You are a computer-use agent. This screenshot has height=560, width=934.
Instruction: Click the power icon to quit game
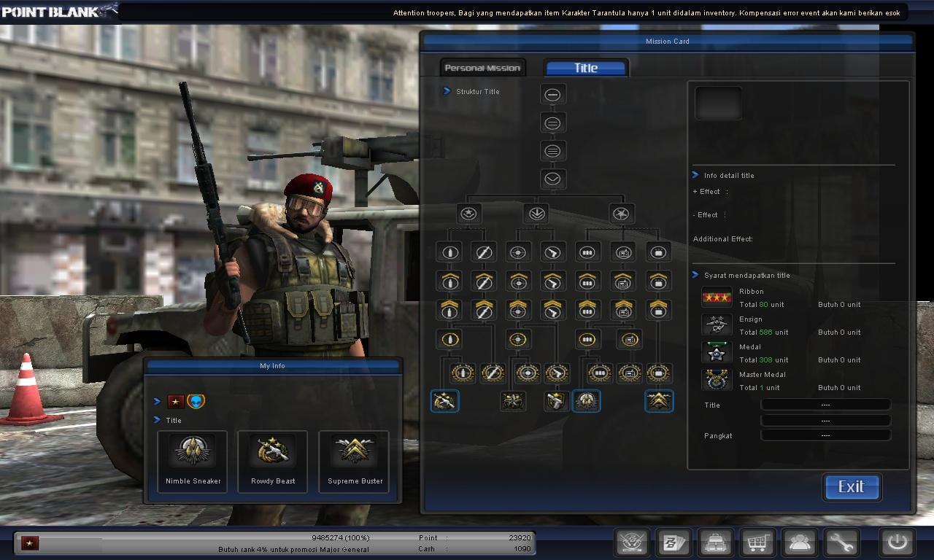(897, 542)
